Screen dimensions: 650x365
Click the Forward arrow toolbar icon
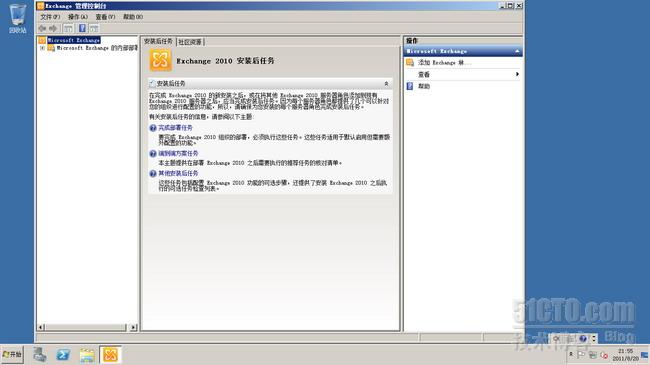tap(53, 28)
